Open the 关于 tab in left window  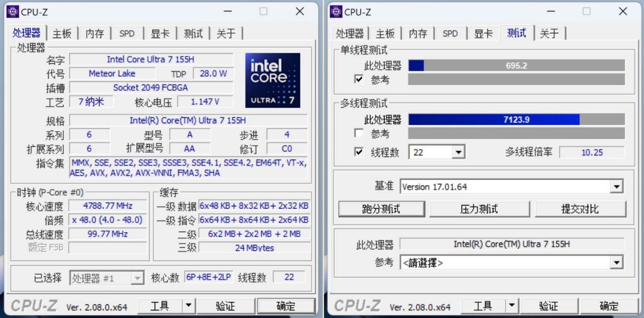pyautogui.click(x=226, y=34)
